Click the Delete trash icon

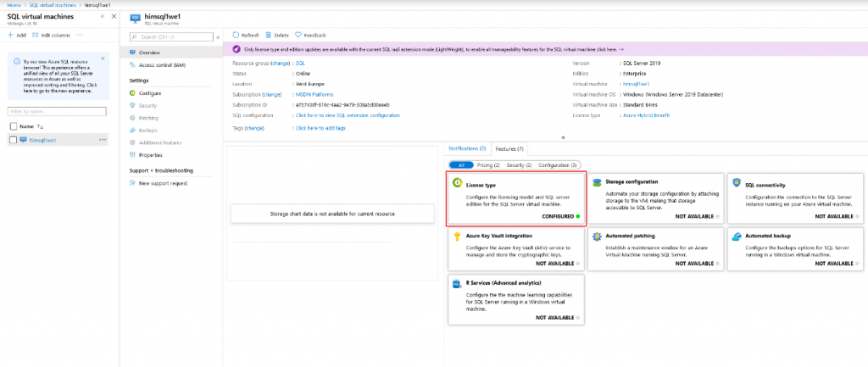[269, 35]
